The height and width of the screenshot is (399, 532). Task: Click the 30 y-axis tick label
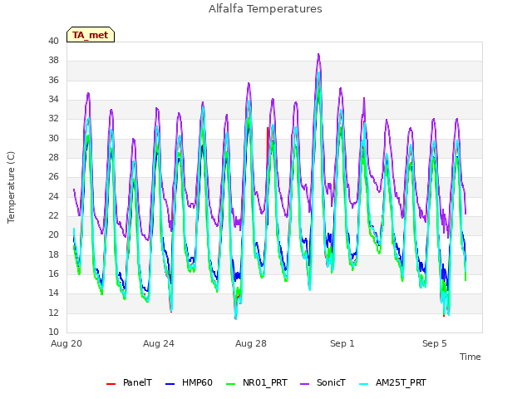(x=53, y=139)
